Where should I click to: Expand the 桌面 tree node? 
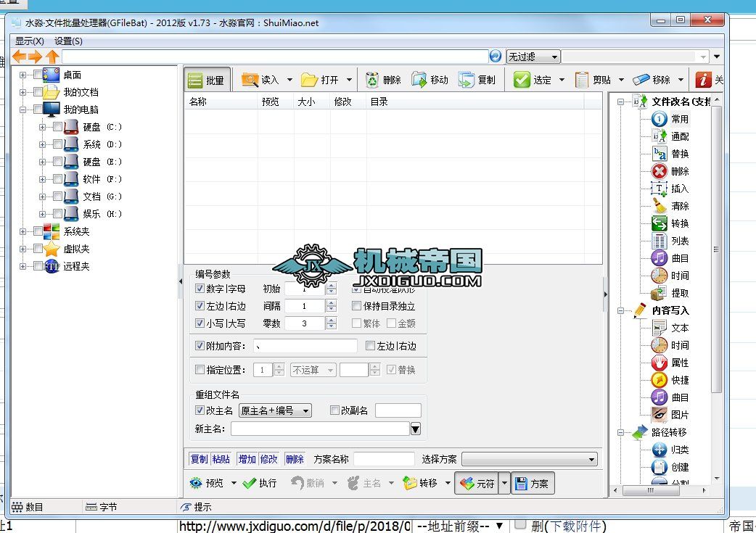[x=22, y=75]
